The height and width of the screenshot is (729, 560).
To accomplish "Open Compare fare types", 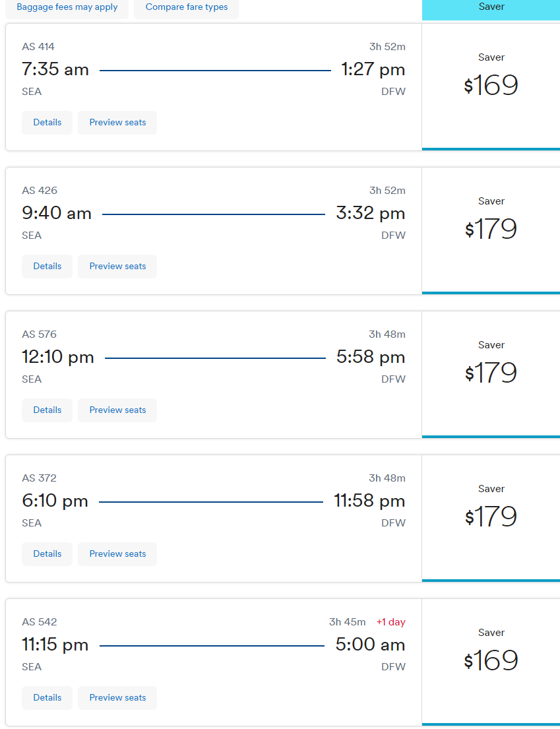I will [187, 7].
